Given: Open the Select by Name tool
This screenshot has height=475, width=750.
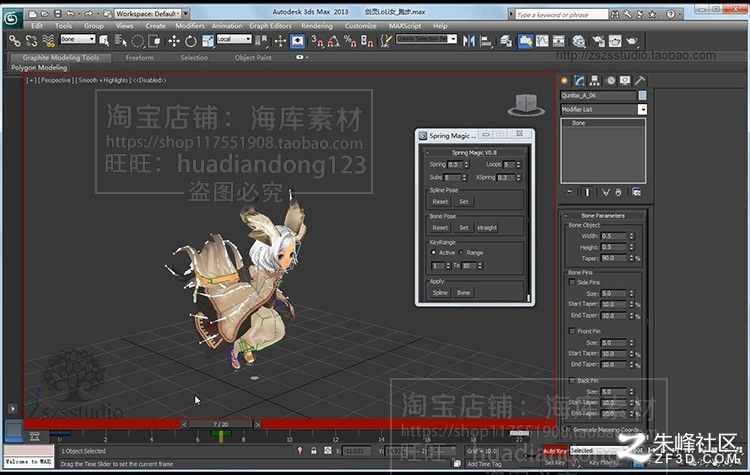Looking at the screenshot, I should pos(121,42).
